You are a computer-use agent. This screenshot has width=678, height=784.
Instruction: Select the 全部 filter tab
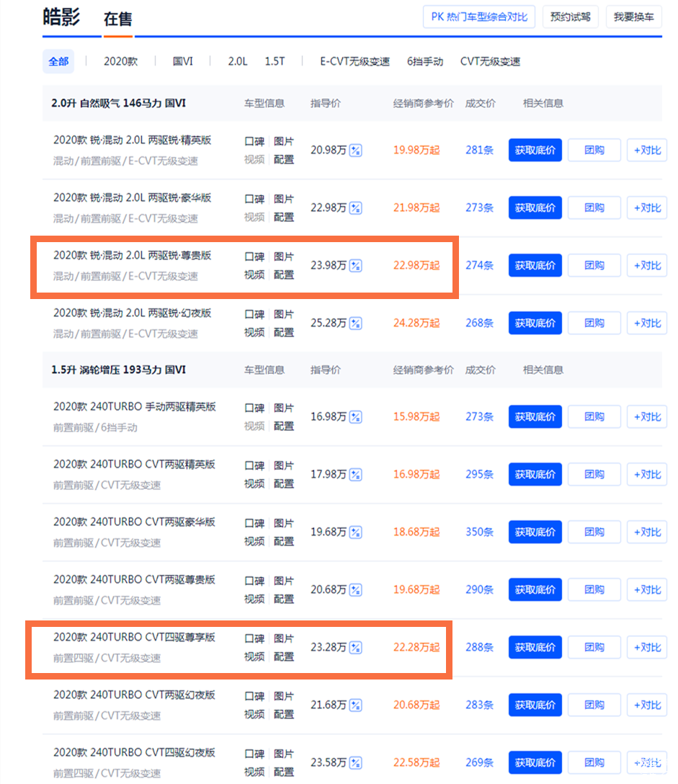click(58, 62)
